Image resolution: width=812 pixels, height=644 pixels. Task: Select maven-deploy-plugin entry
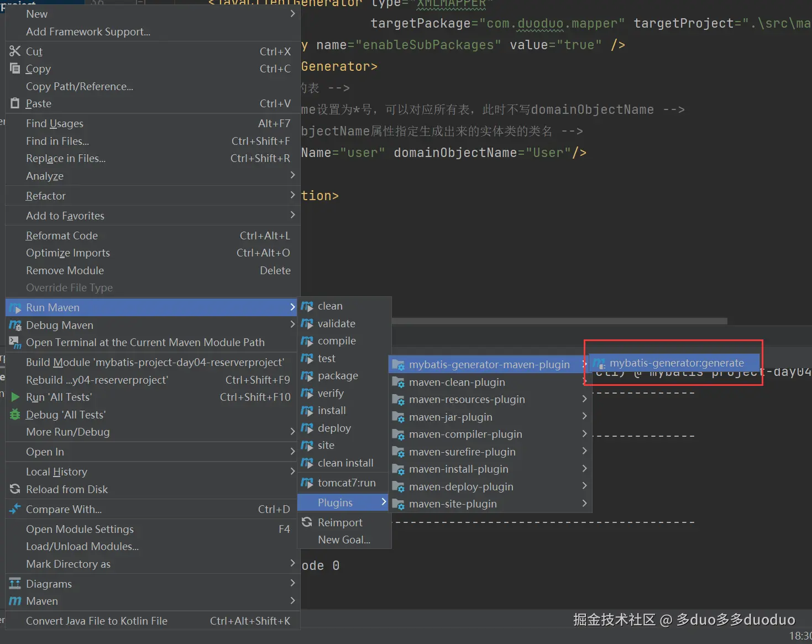click(x=490, y=486)
